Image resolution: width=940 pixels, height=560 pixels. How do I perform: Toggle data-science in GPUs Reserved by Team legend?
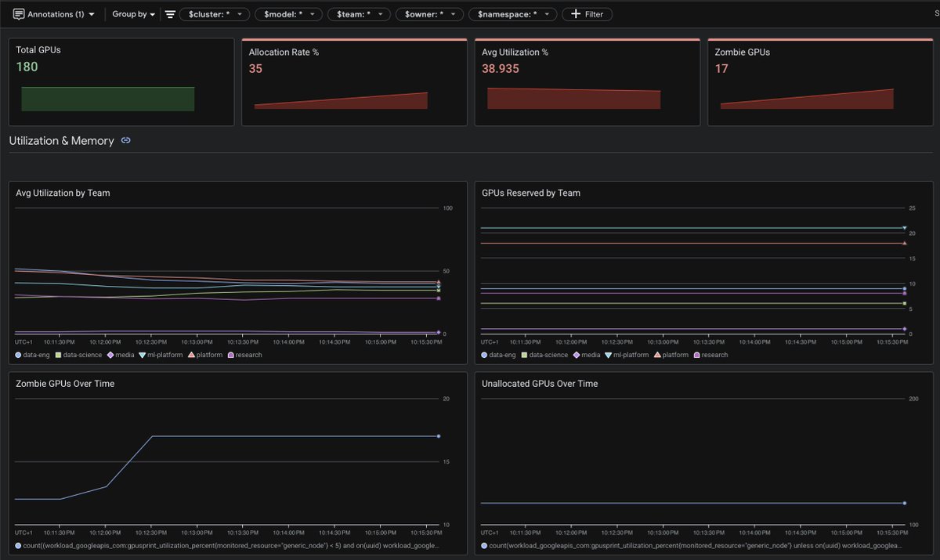[x=544, y=355]
